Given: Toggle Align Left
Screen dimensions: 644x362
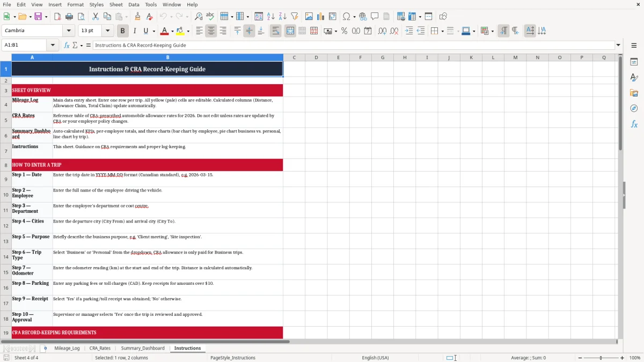Looking at the screenshot, I should 199,31.
